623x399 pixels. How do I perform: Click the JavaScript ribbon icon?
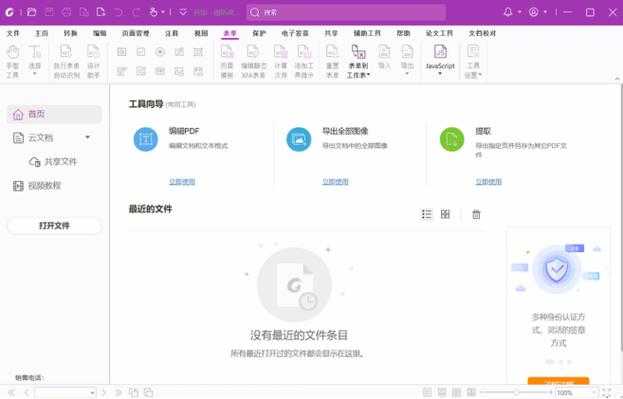(440, 52)
